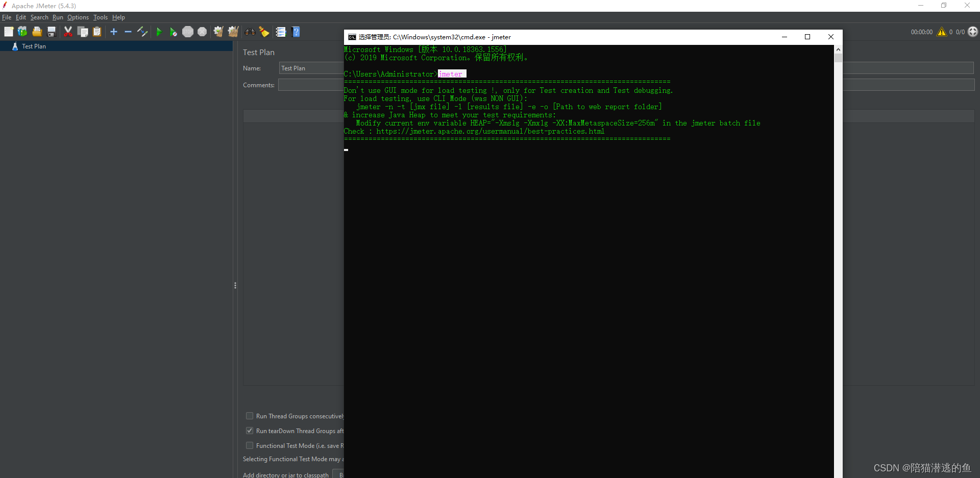Start the test with green play icon
The width and height of the screenshot is (980, 478).
point(159,32)
